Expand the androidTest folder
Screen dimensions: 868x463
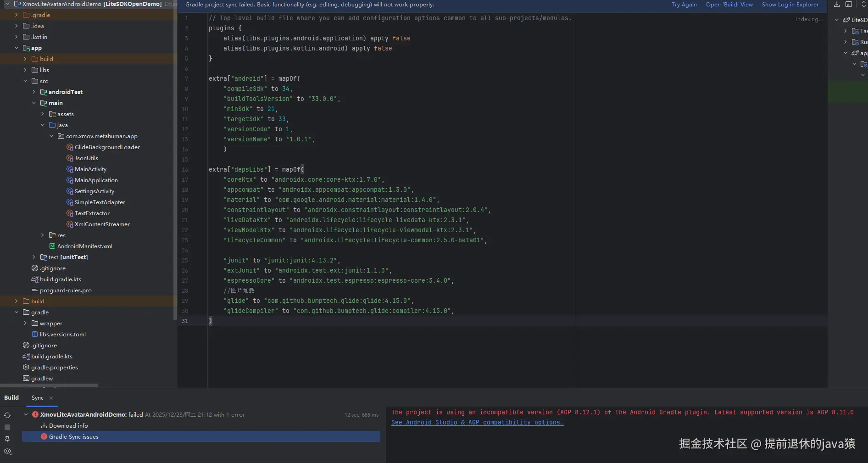[34, 92]
